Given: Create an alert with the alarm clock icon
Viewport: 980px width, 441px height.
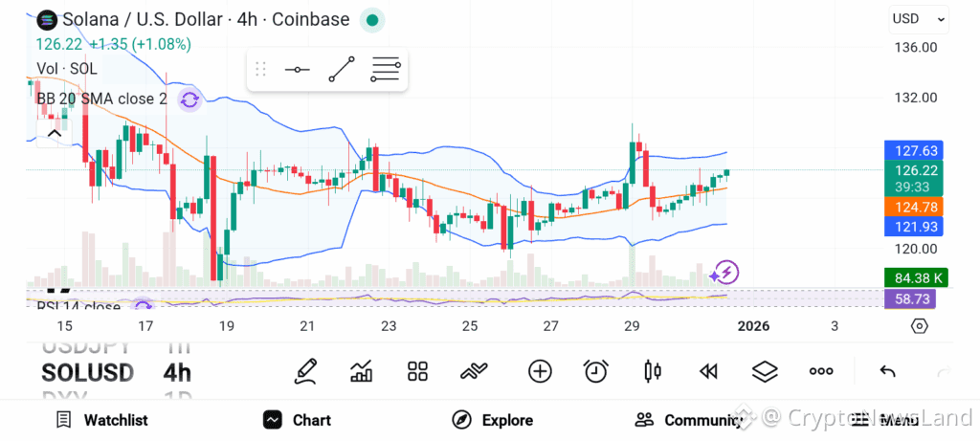Looking at the screenshot, I should [x=596, y=371].
